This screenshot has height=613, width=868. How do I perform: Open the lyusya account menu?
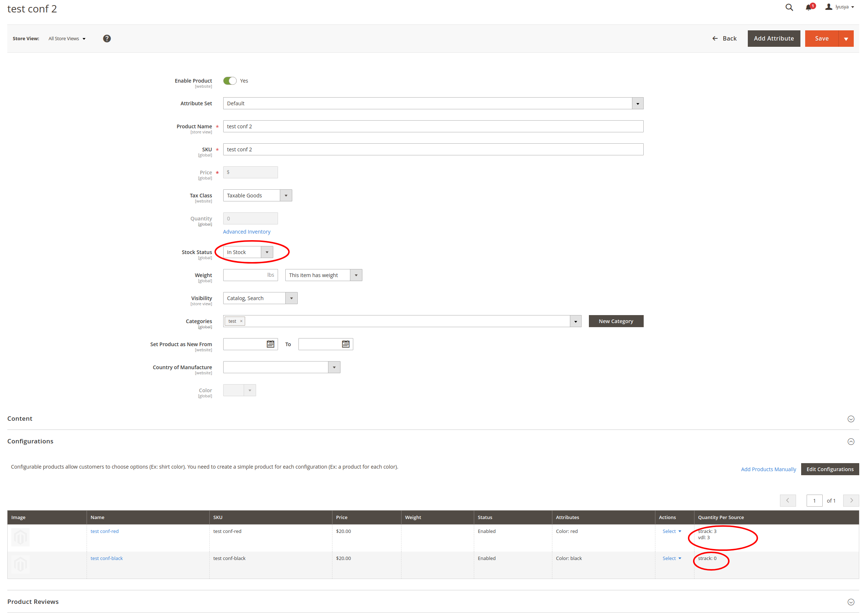[x=839, y=7]
